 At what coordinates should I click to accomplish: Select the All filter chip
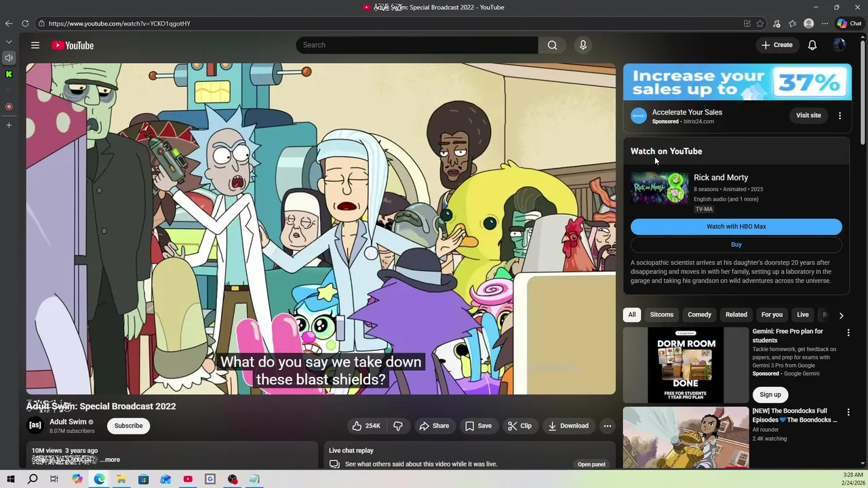(x=632, y=314)
